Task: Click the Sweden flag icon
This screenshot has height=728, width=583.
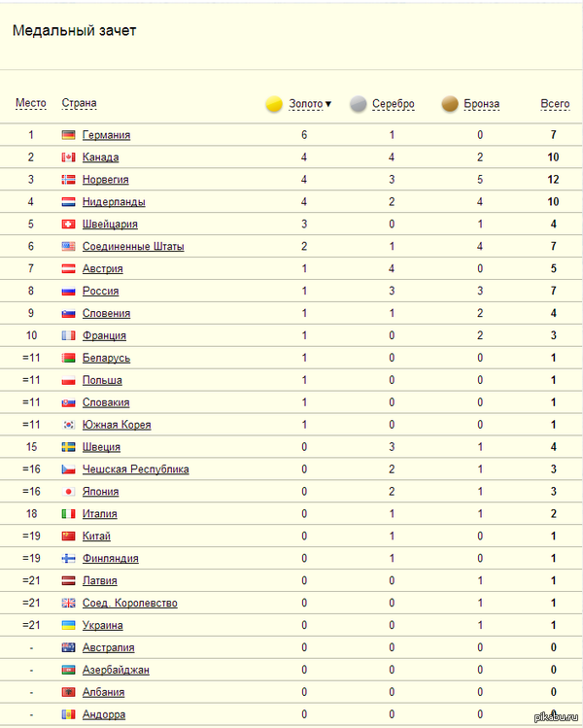Action: [x=68, y=447]
